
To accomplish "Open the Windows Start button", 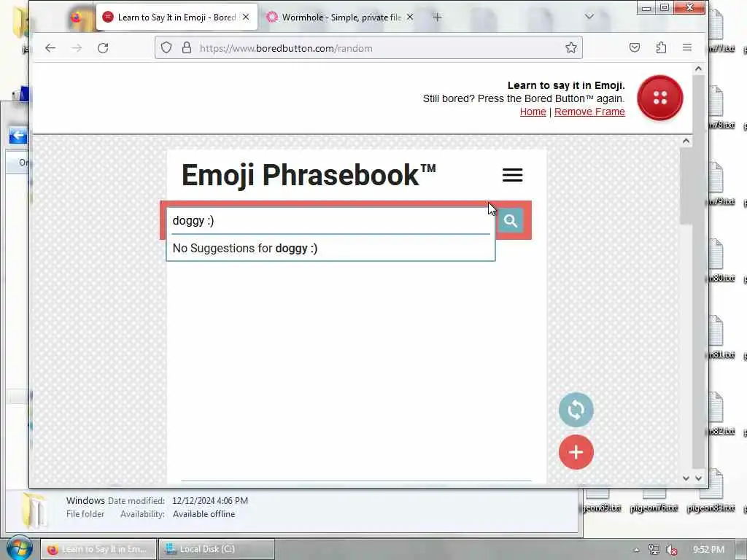I will [x=19, y=548].
